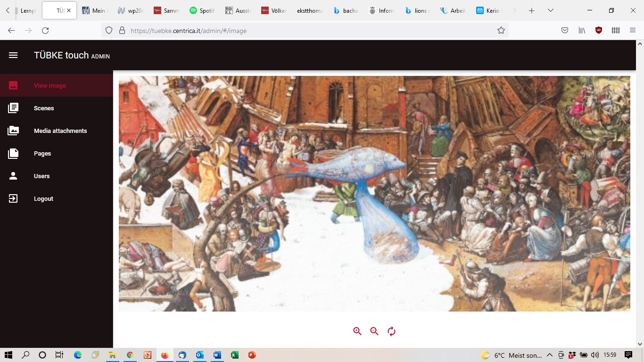Zoom out of the painting image
This screenshot has width=644, height=362.
coord(374,331)
